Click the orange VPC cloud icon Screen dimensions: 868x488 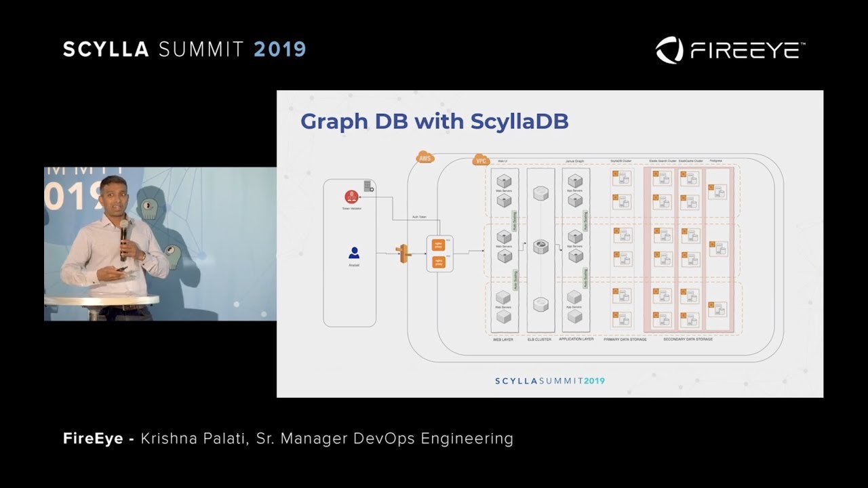[x=480, y=161]
